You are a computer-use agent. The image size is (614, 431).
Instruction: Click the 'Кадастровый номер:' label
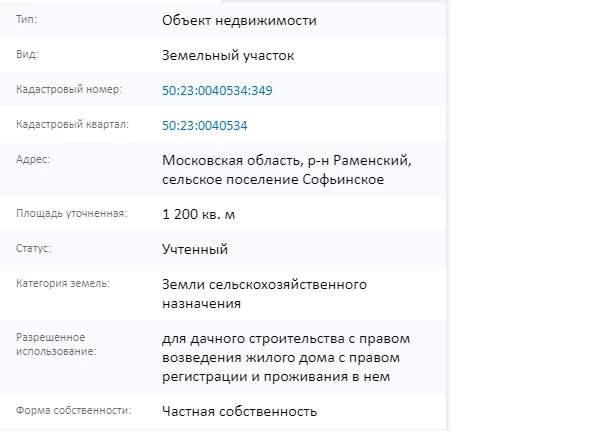(69, 90)
